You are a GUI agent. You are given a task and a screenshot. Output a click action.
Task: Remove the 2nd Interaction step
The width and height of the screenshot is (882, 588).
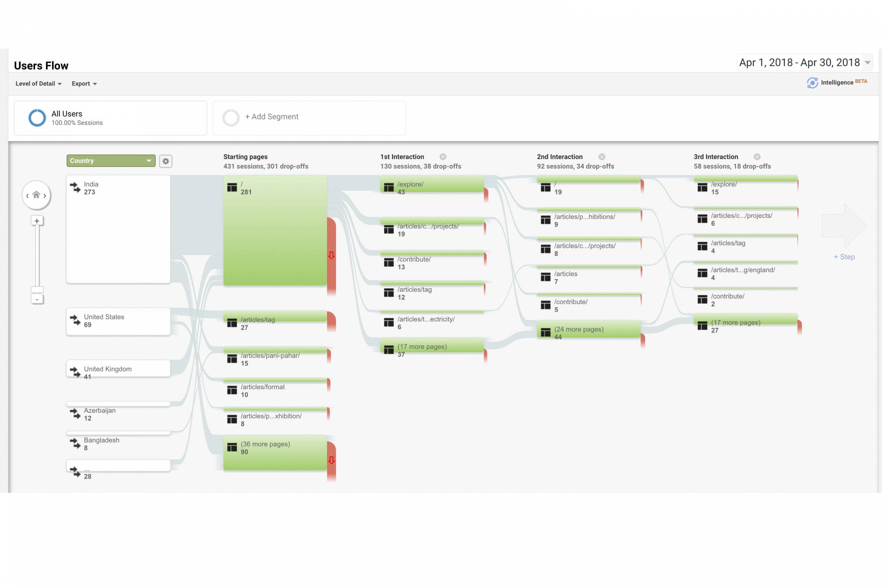[x=602, y=157]
